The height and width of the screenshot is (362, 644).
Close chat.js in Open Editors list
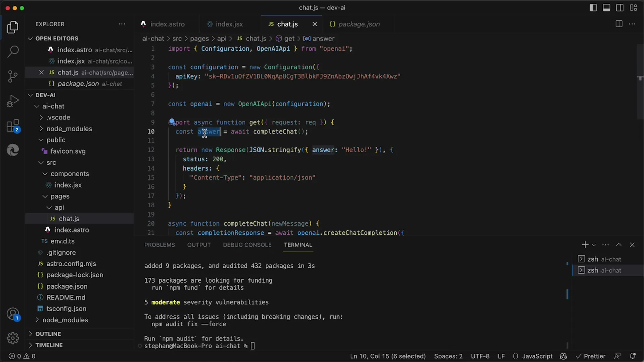41,73
